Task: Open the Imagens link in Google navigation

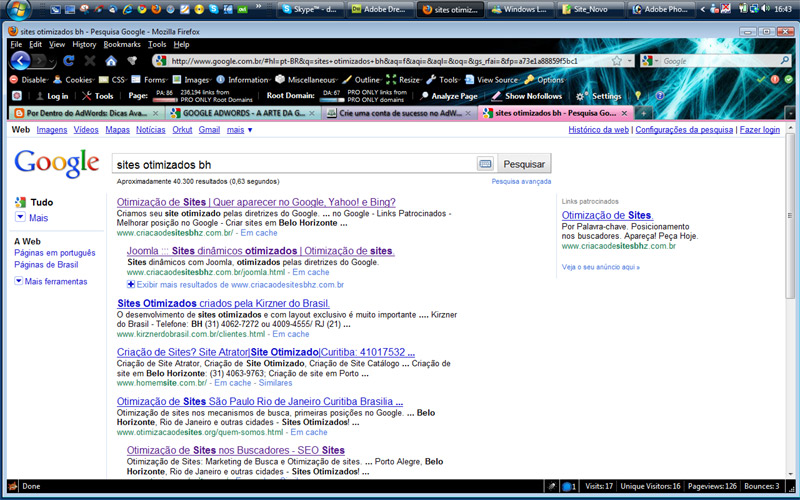Action: click(52, 130)
